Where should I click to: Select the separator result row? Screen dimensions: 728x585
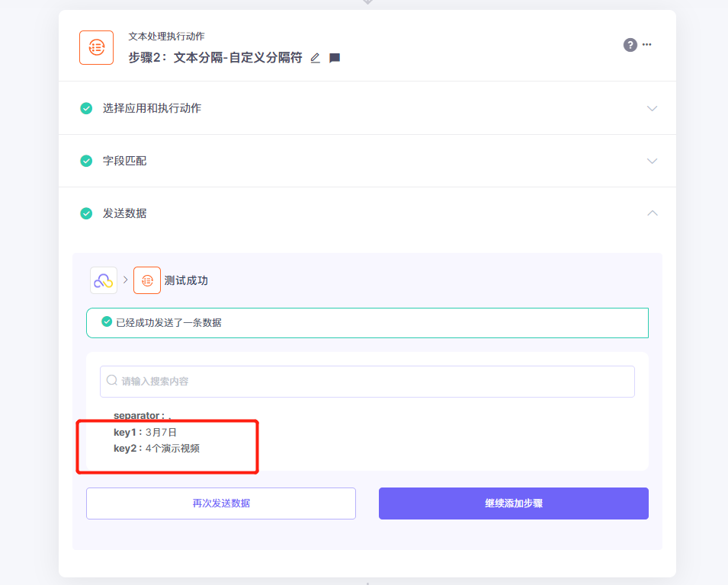coord(143,416)
